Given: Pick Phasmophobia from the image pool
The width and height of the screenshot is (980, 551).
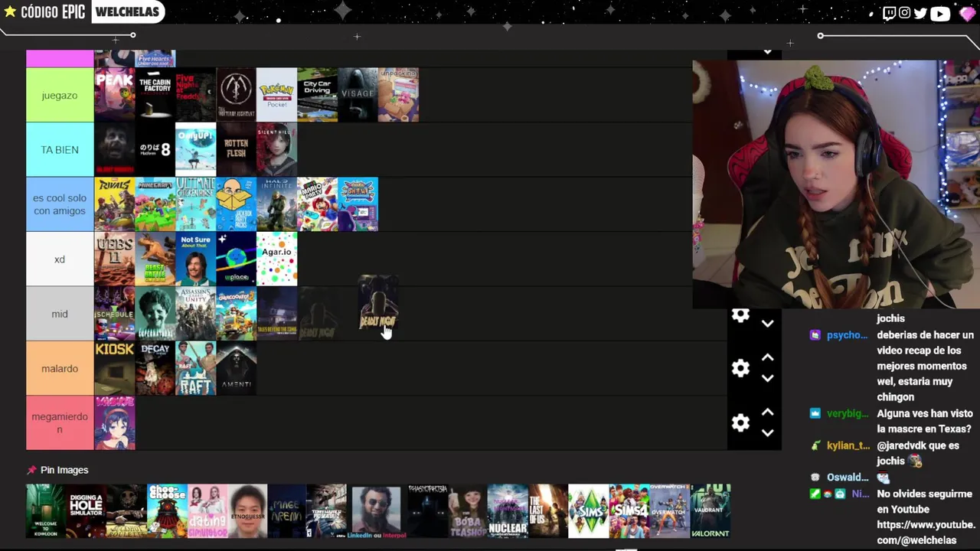Looking at the screenshot, I should click(x=427, y=510).
